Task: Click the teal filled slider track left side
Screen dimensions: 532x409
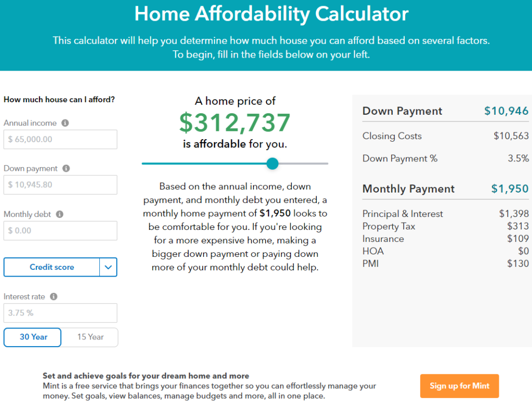Action: point(204,163)
